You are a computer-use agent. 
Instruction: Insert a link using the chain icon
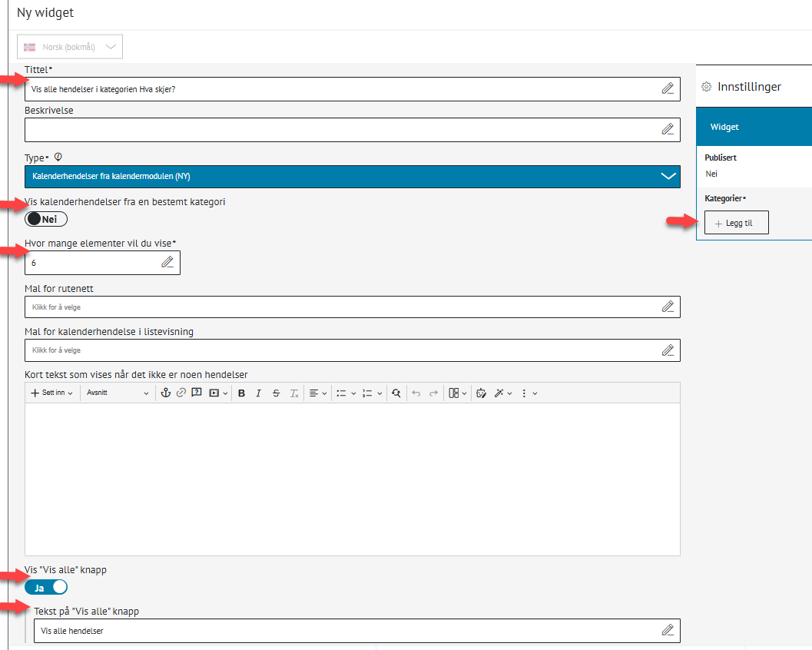pos(181,393)
